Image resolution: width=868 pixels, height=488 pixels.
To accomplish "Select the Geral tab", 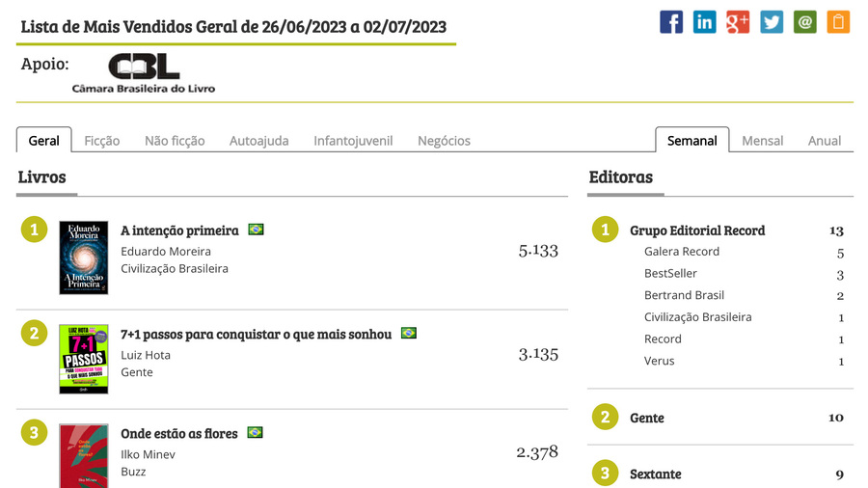I will tap(43, 141).
